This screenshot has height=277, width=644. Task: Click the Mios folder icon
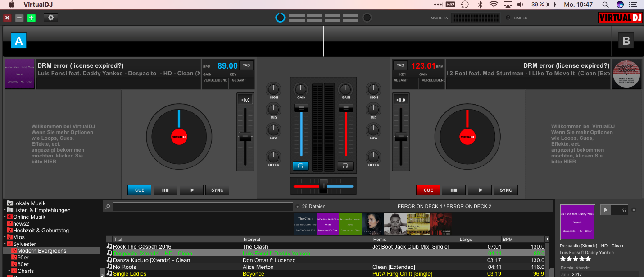pyautogui.click(x=9, y=237)
